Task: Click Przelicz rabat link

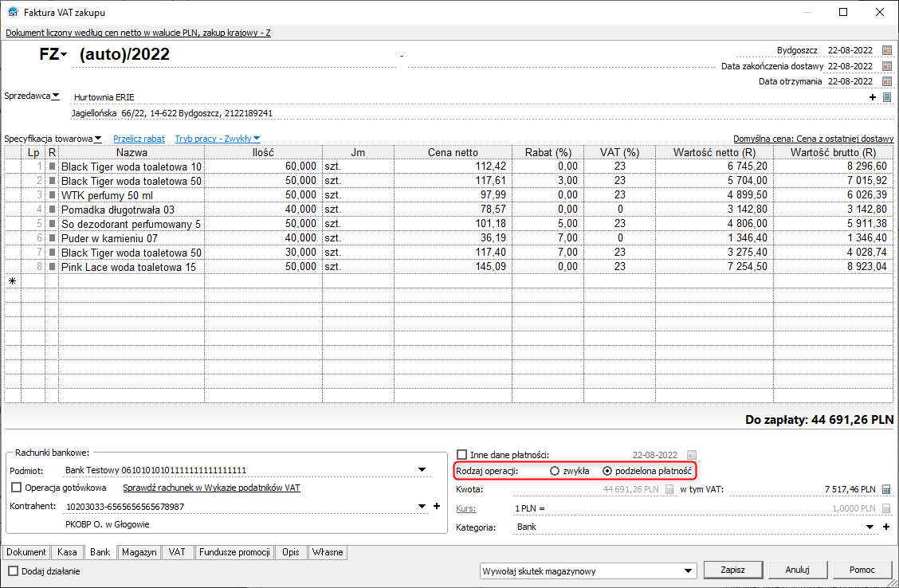Action: (139, 139)
